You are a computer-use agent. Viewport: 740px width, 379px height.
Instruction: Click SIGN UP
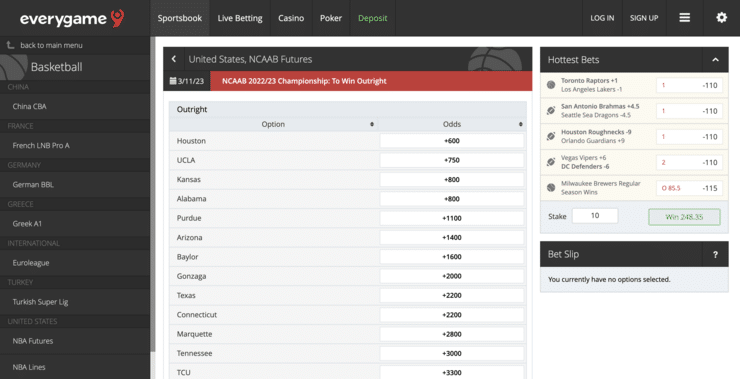click(x=644, y=18)
